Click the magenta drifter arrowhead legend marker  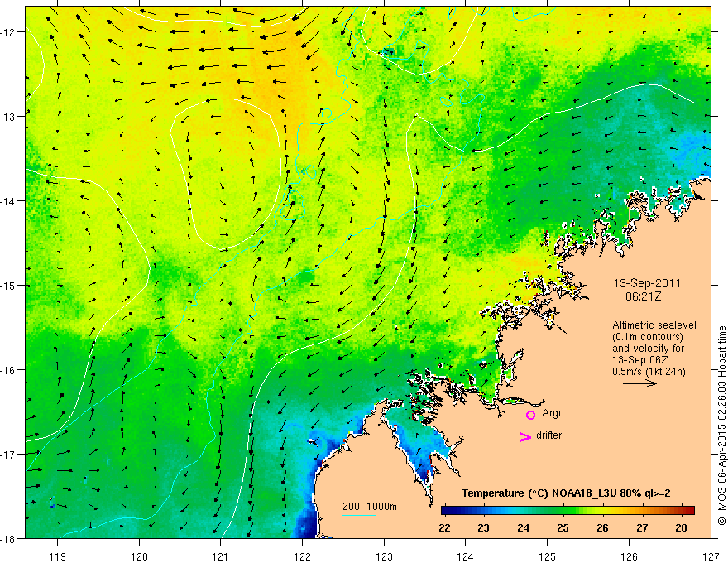(x=525, y=437)
